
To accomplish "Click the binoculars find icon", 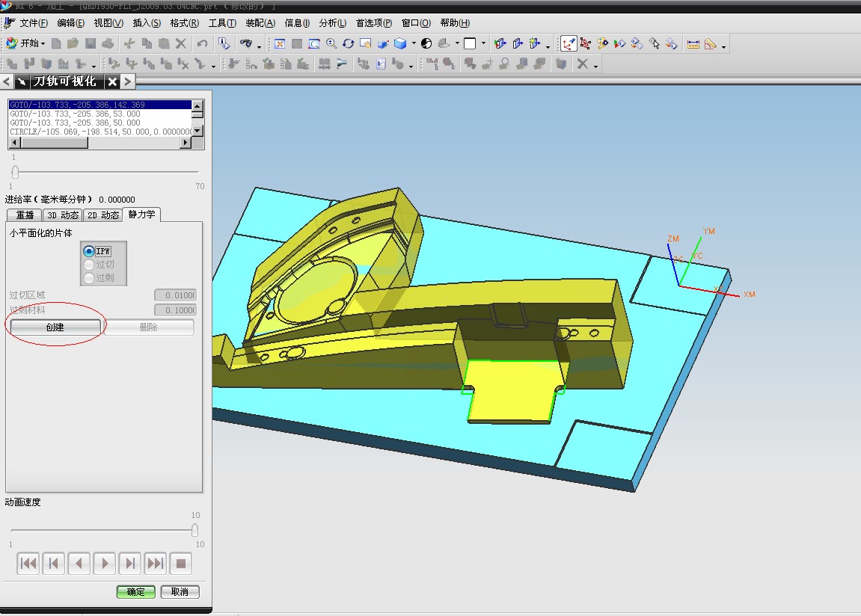I will point(246,44).
